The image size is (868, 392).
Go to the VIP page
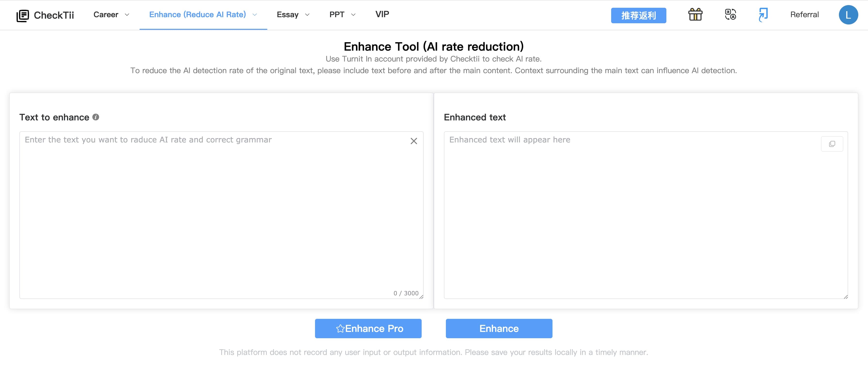tap(382, 14)
